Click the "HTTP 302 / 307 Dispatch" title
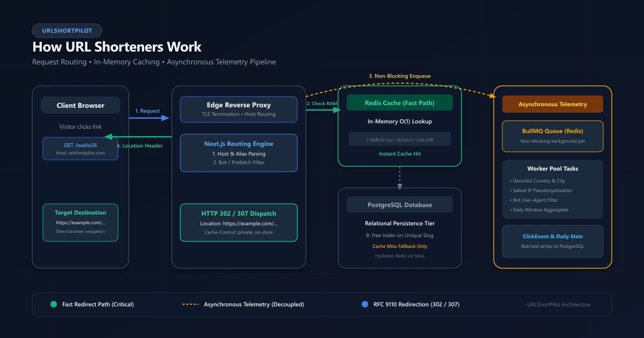 pyautogui.click(x=239, y=214)
